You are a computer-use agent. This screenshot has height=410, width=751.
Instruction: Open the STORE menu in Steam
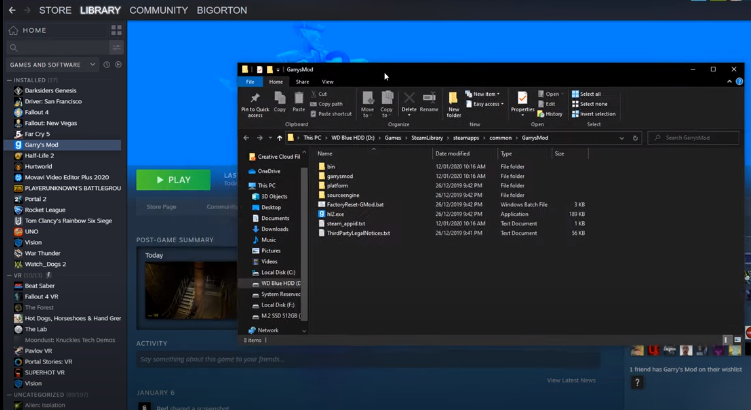coord(55,10)
